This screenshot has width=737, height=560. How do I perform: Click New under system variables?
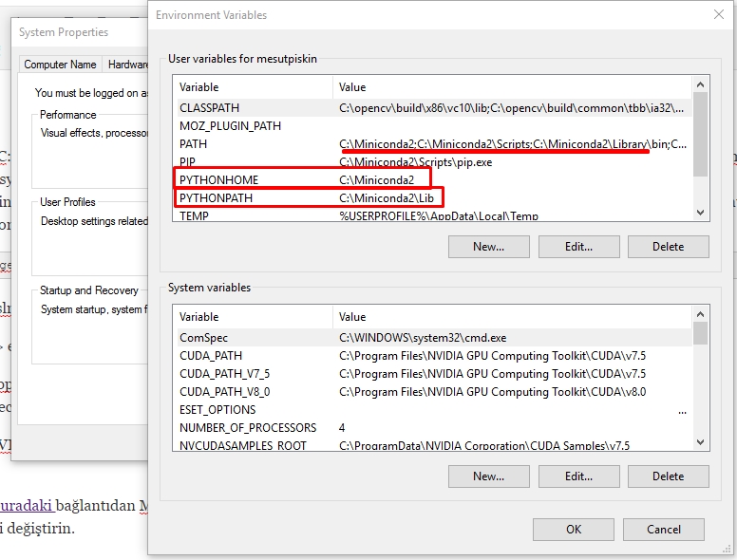coord(488,476)
